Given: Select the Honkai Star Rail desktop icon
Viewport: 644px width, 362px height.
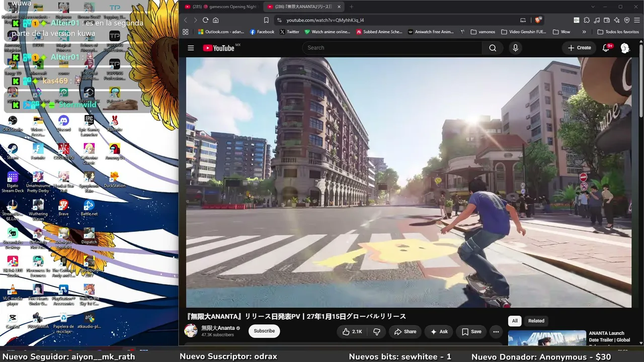Looking at the screenshot, I should [x=63, y=182].
